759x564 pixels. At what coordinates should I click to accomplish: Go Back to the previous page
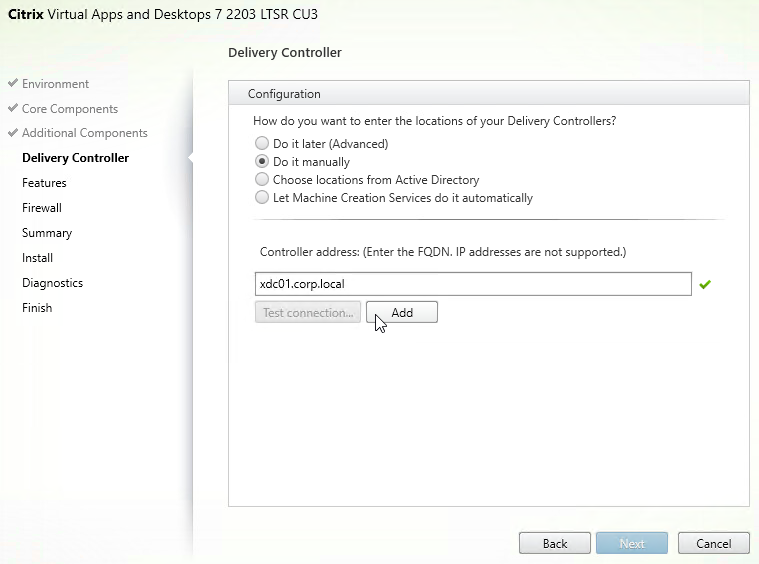pos(555,543)
